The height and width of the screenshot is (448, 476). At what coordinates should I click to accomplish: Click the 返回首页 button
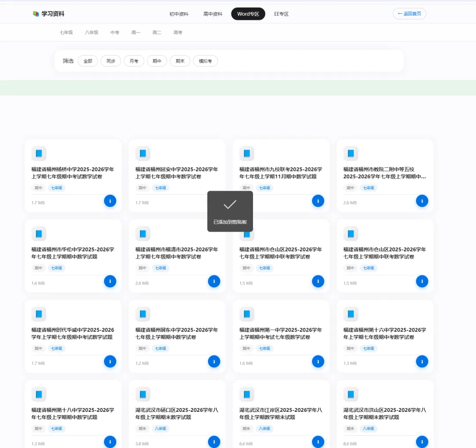pyautogui.click(x=409, y=14)
